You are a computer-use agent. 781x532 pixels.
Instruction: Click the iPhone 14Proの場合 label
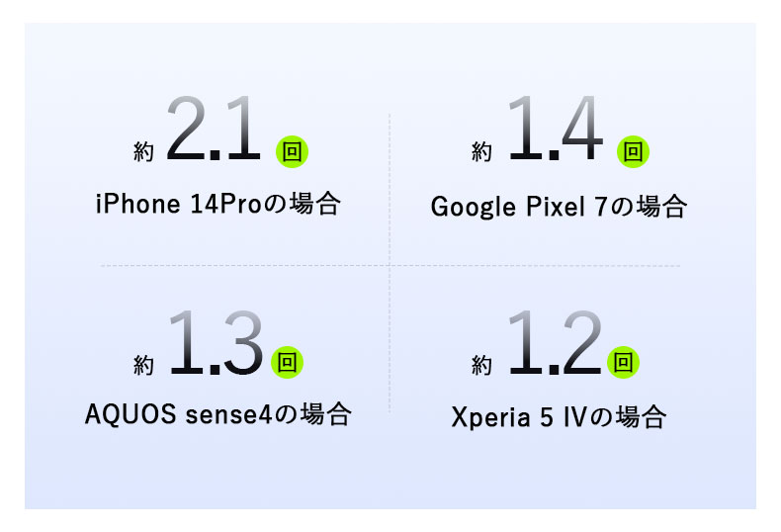218,205
